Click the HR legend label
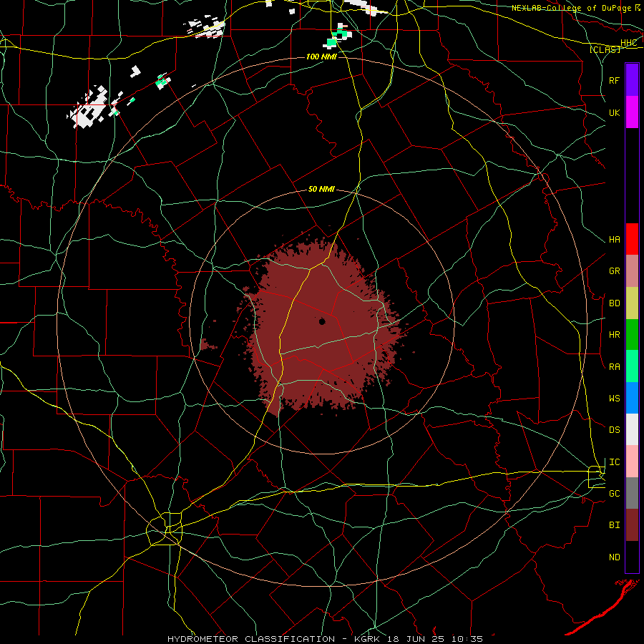Viewport: 644px width, 644px height. tap(615, 335)
